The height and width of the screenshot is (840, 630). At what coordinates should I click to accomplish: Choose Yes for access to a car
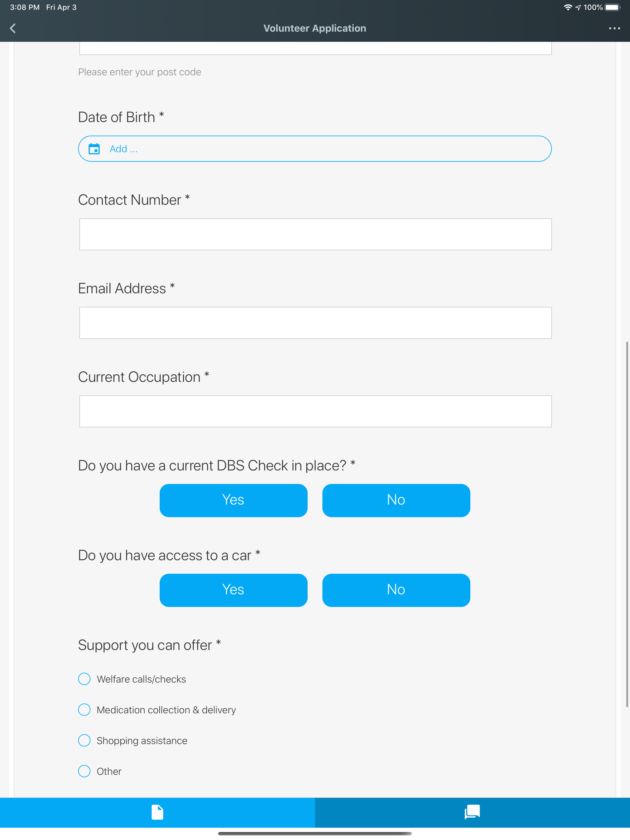233,590
